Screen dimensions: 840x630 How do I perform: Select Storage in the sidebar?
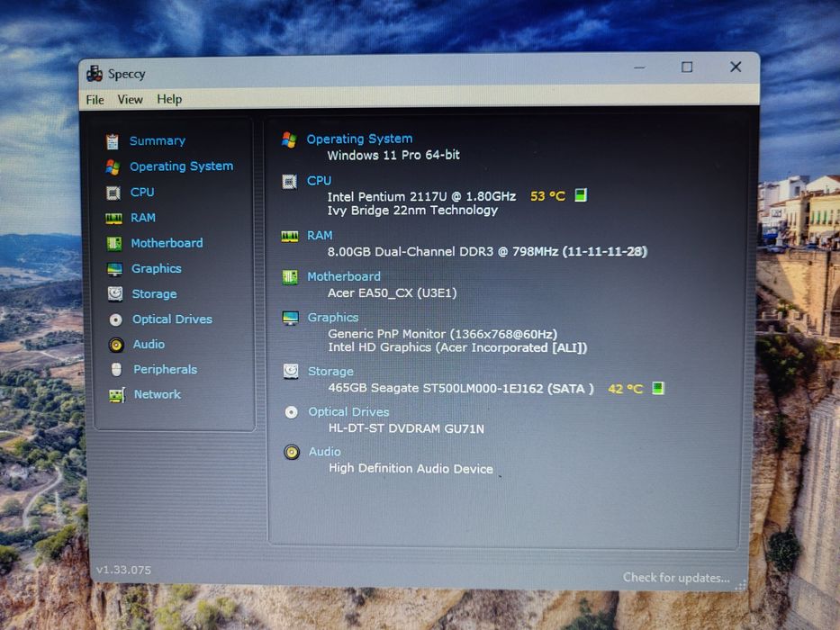pos(154,294)
